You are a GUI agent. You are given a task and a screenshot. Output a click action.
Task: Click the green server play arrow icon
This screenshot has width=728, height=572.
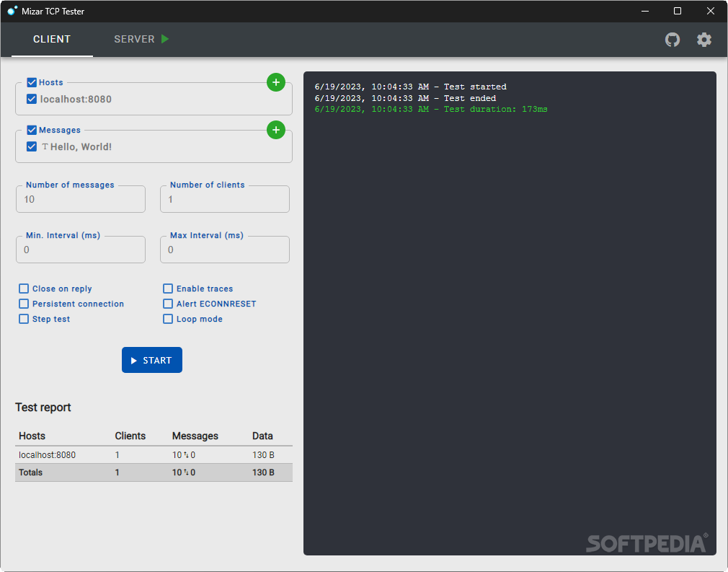tap(165, 39)
